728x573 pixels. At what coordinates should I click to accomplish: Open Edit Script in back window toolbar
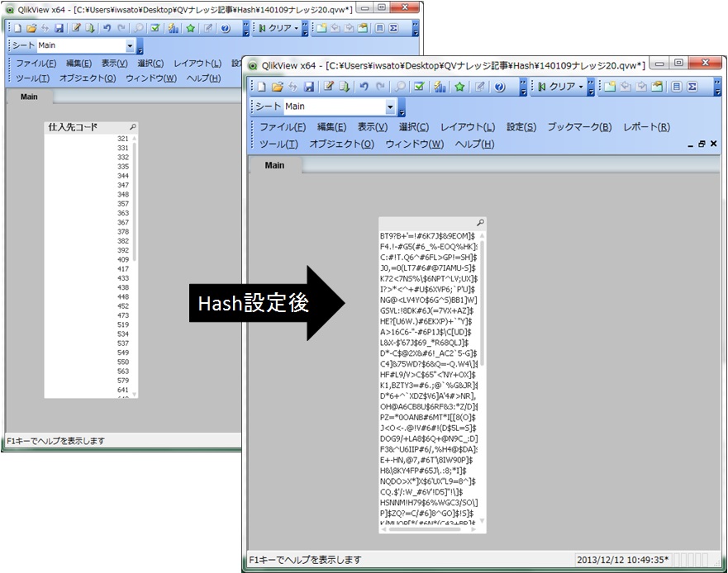76,28
